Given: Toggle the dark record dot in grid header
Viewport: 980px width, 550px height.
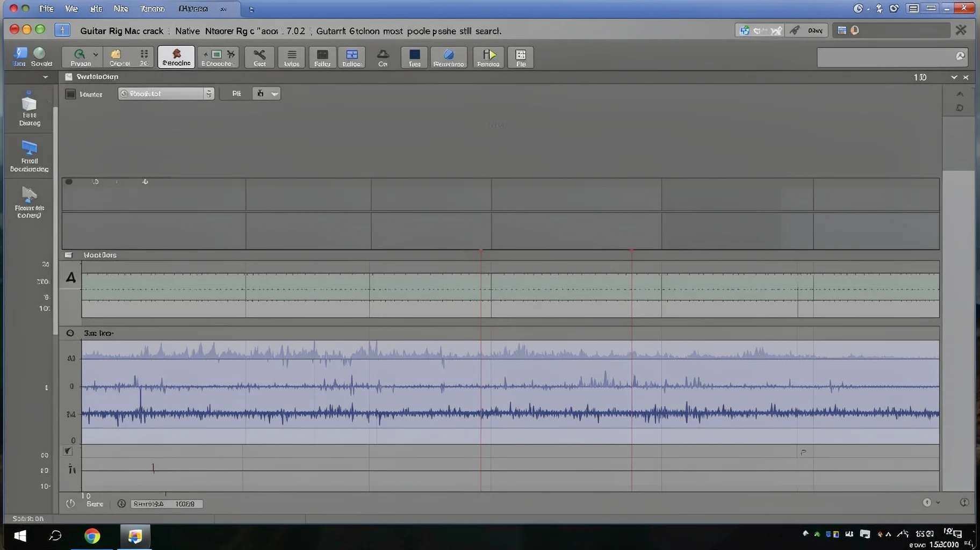Looking at the screenshot, I should pyautogui.click(x=69, y=182).
